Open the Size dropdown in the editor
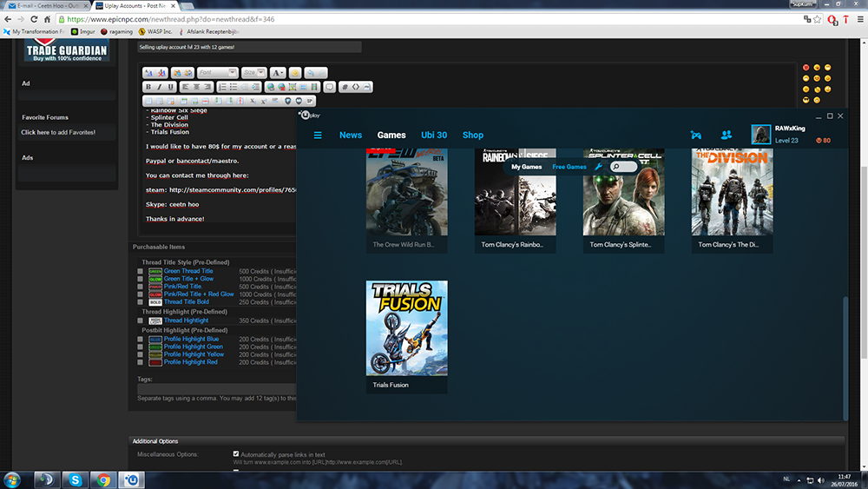The image size is (868, 489). [254, 73]
